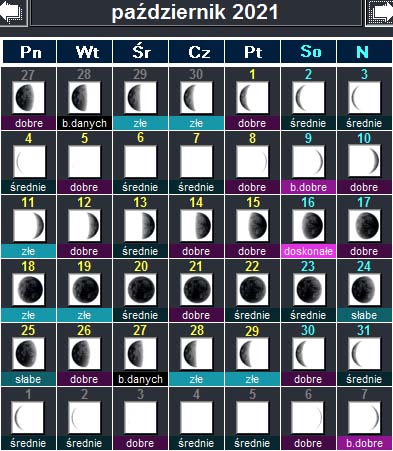Viewport: 393px width, 451px height.
Task: Select the Pt weekday header
Action: click(253, 52)
